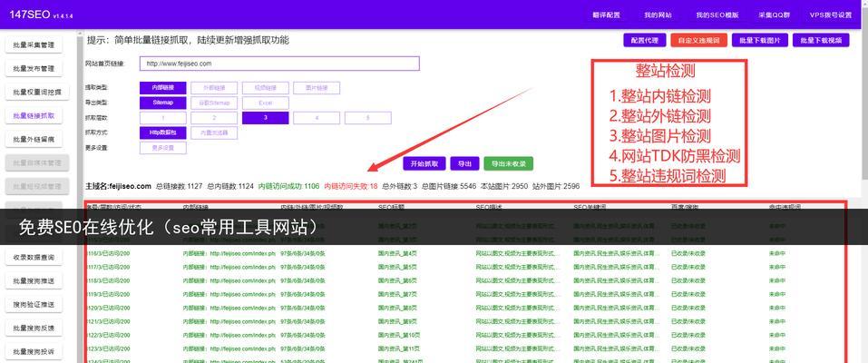The width and height of the screenshot is (868, 363).
Task: Click the 批量下载图片 button
Action: coord(759,41)
